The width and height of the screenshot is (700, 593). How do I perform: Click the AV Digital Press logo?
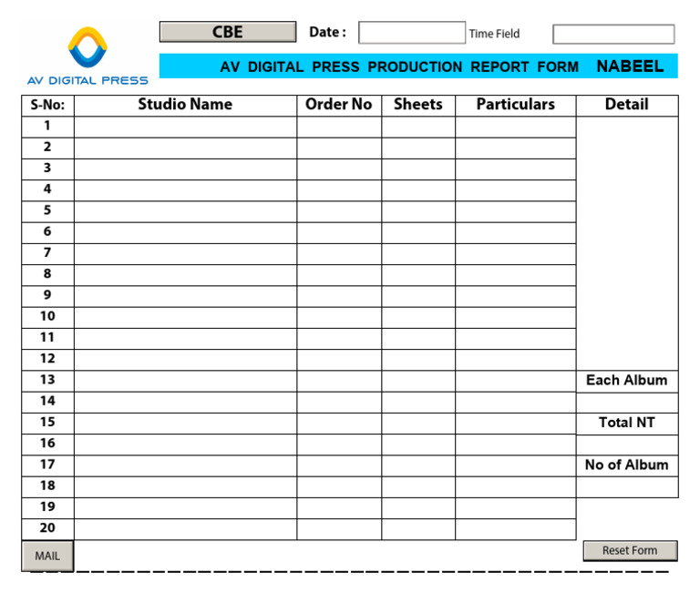(x=87, y=56)
